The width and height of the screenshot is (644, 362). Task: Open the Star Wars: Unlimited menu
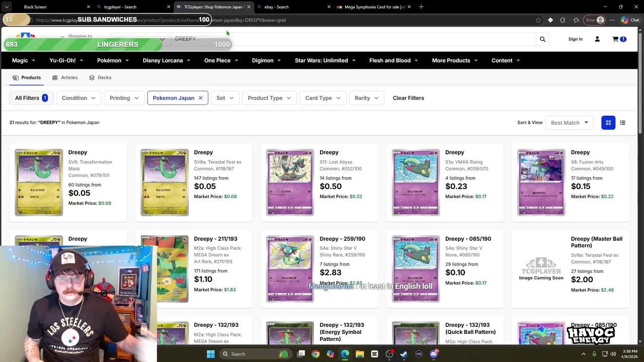point(325,60)
